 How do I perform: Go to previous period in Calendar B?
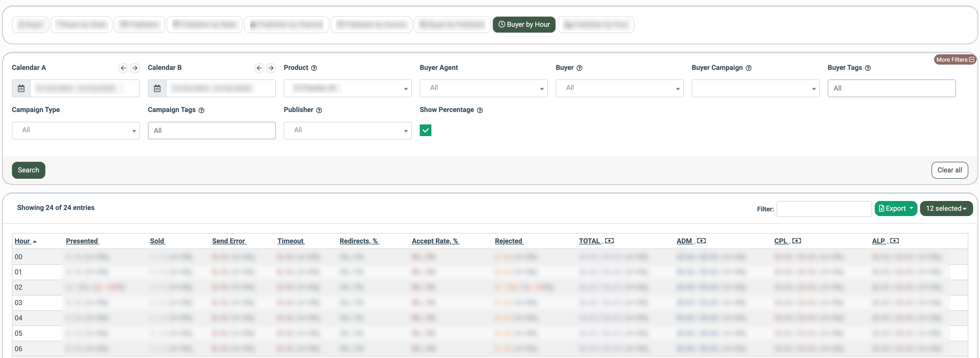[x=259, y=68]
